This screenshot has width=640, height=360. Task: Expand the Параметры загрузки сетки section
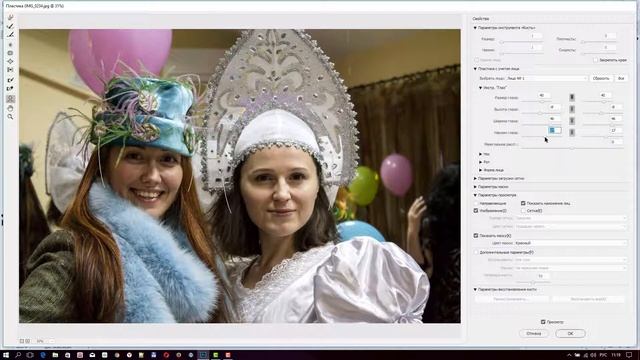[475, 178]
